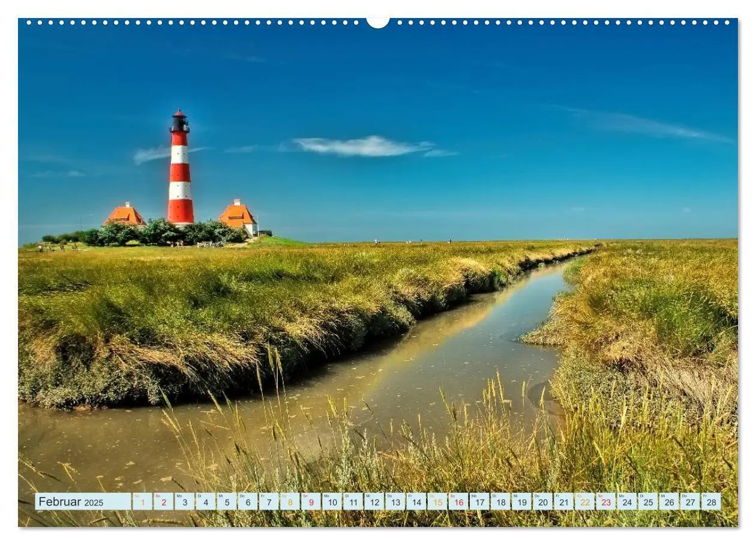Image resolution: width=756 pixels, height=545 pixels.
Task: Select date 7 in calendar strip
Action: pos(268,502)
